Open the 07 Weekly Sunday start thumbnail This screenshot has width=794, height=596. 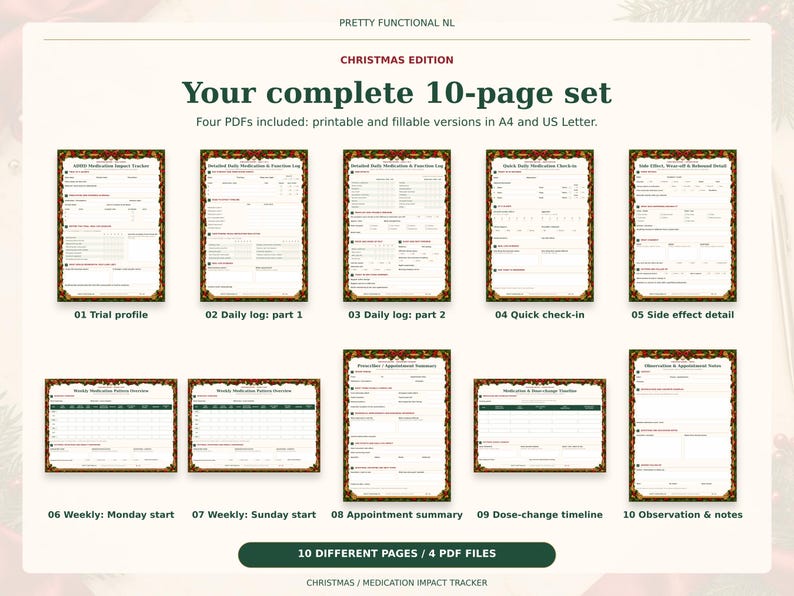pyautogui.click(x=254, y=425)
